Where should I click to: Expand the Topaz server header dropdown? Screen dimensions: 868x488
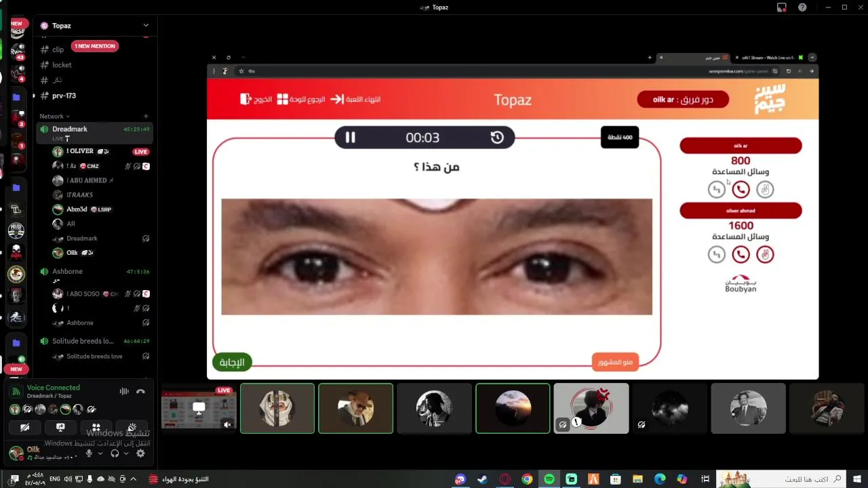(x=146, y=26)
